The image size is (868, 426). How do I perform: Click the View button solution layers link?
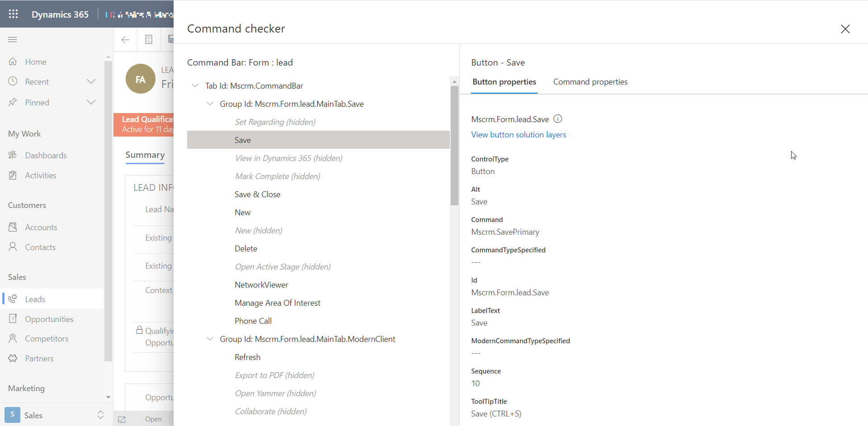pyautogui.click(x=519, y=134)
